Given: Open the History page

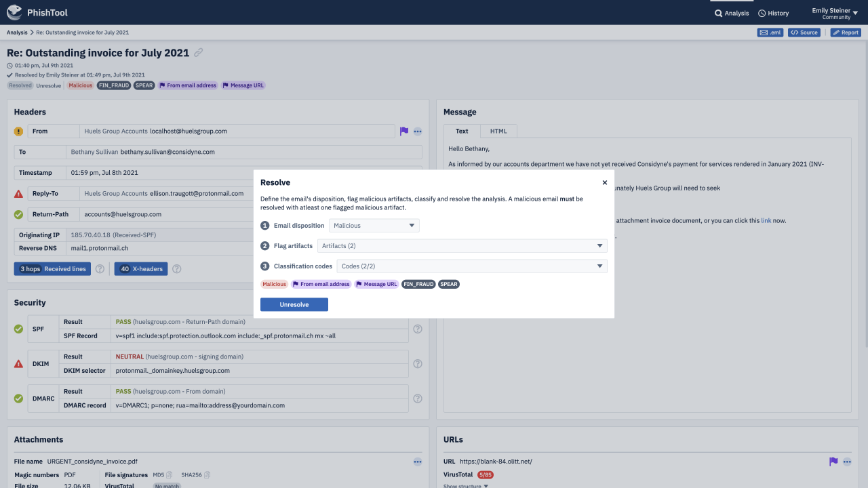Looking at the screenshot, I should 773,13.
